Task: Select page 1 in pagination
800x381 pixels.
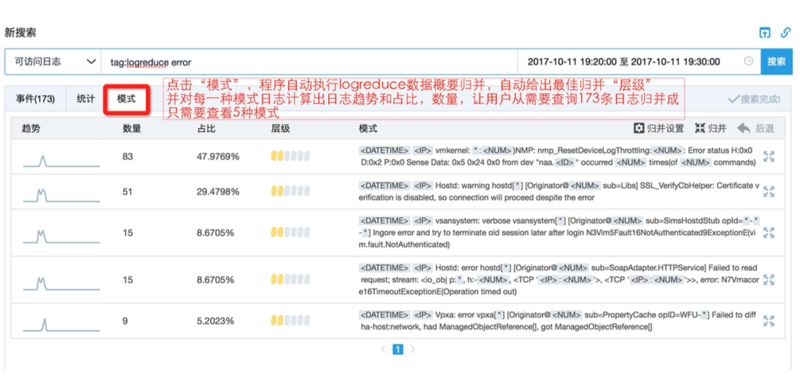Action: click(x=398, y=349)
